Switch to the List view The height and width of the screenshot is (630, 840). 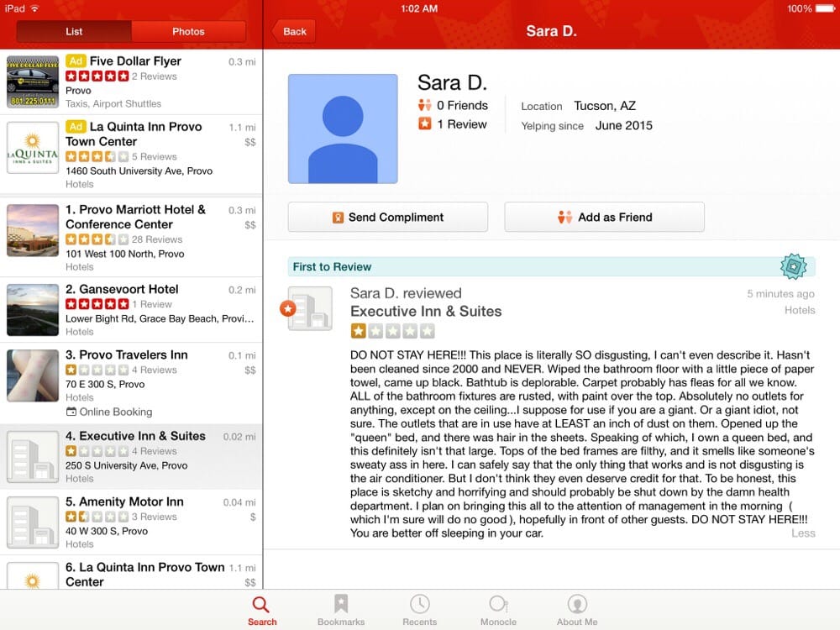tap(75, 32)
